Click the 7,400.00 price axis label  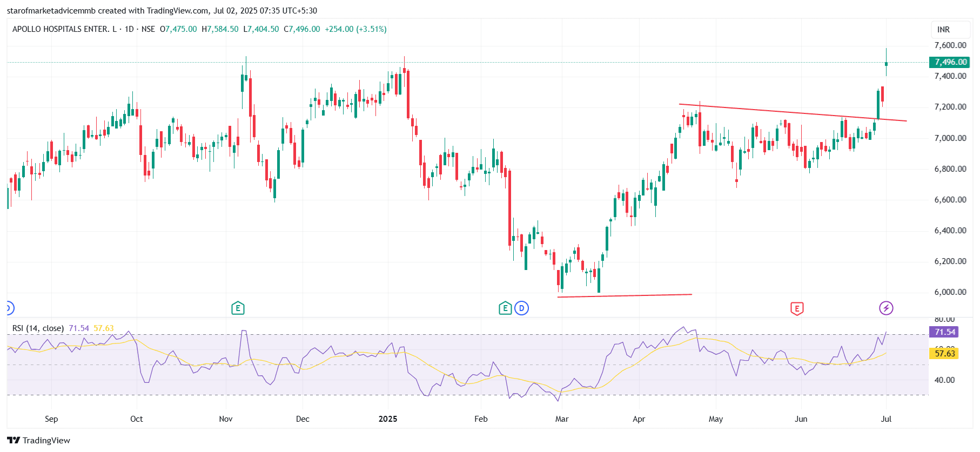(x=950, y=76)
